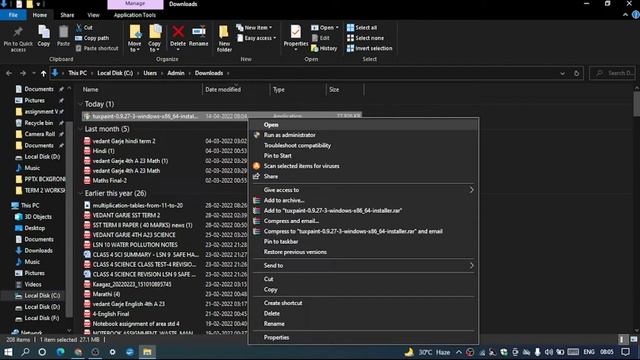Image resolution: width=640 pixels, height=360 pixels.
Task: Select file vedant Garje hindi term 2
Action: click(x=124, y=141)
